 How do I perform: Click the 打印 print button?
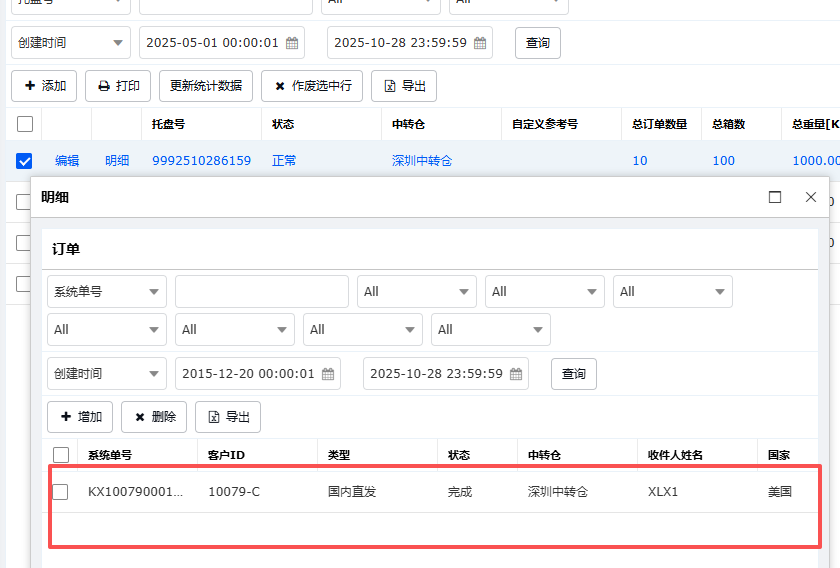pyautogui.click(x=118, y=86)
